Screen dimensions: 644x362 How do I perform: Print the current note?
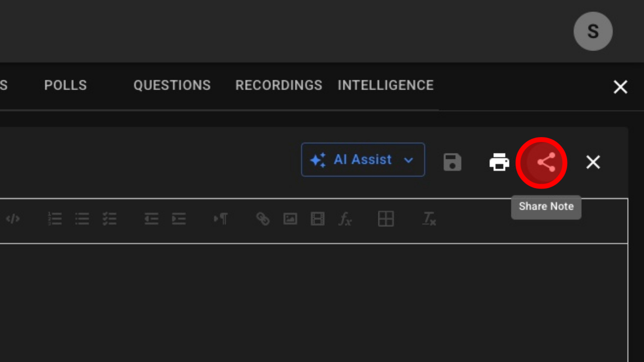(499, 162)
